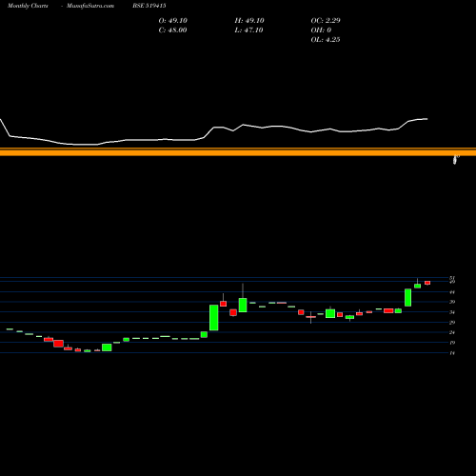
Task: Click the price axis label 29
Action: [x=452, y=323]
